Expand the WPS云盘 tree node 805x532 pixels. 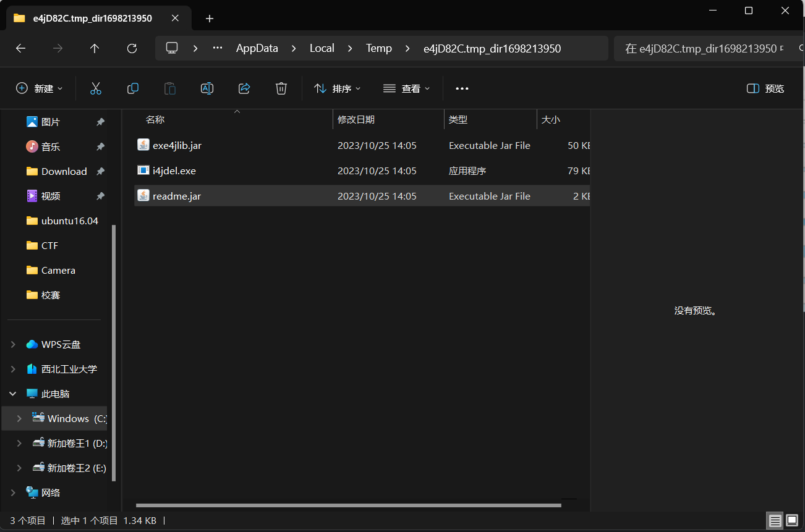click(13, 344)
